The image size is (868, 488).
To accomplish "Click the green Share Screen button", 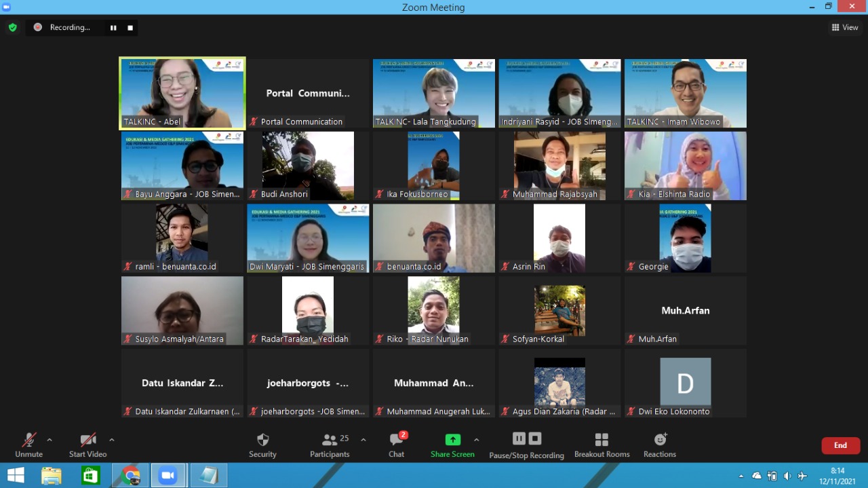I will point(452,445).
